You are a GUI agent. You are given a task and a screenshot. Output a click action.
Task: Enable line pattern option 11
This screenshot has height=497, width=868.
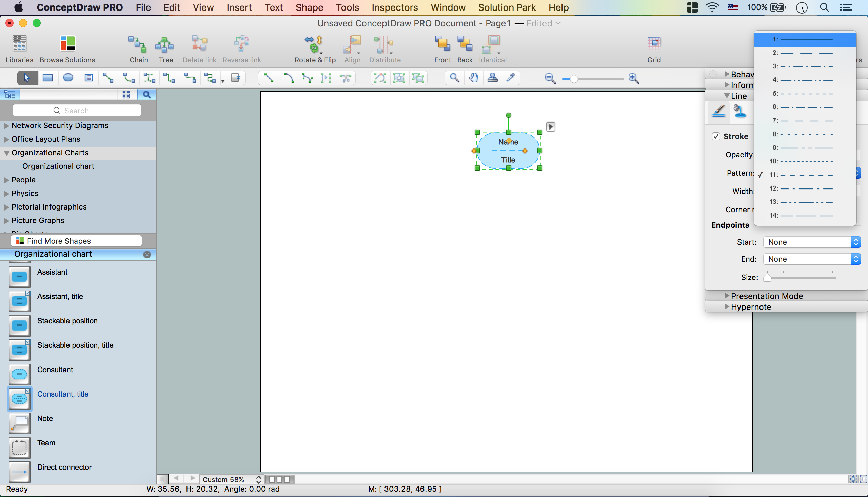click(805, 175)
